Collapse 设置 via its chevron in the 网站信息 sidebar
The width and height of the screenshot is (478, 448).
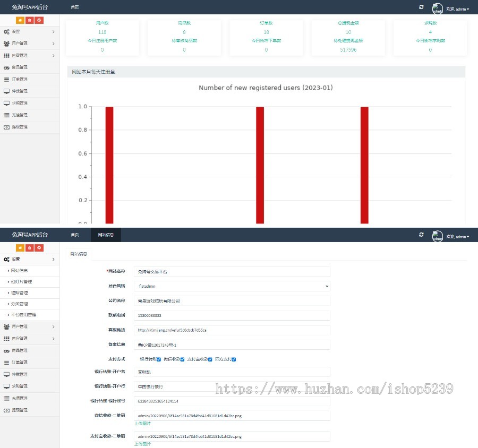[x=53, y=259]
